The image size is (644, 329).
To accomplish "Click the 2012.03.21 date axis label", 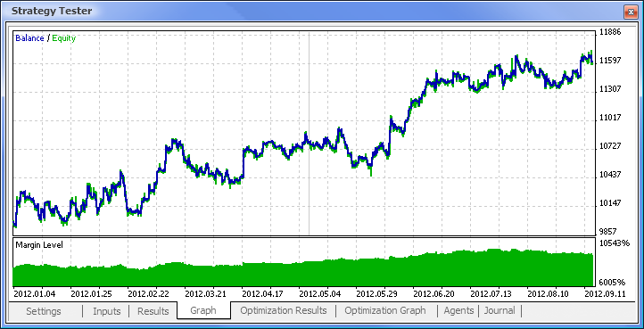I will (205, 294).
